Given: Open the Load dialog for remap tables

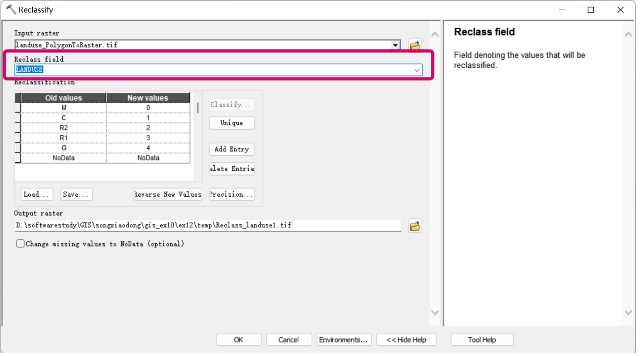Looking at the screenshot, I should [x=36, y=194].
